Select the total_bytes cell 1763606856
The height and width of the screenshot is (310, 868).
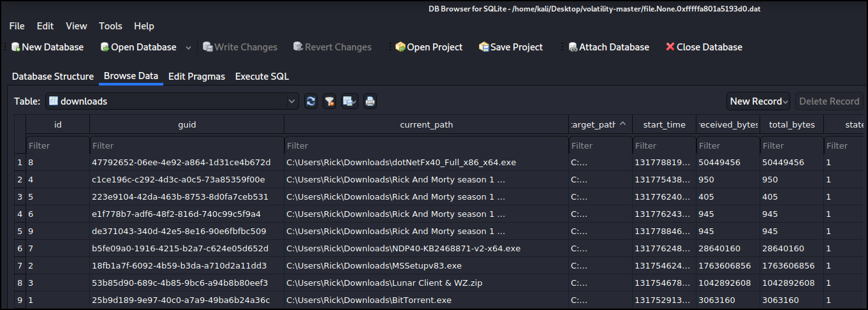[791, 266]
